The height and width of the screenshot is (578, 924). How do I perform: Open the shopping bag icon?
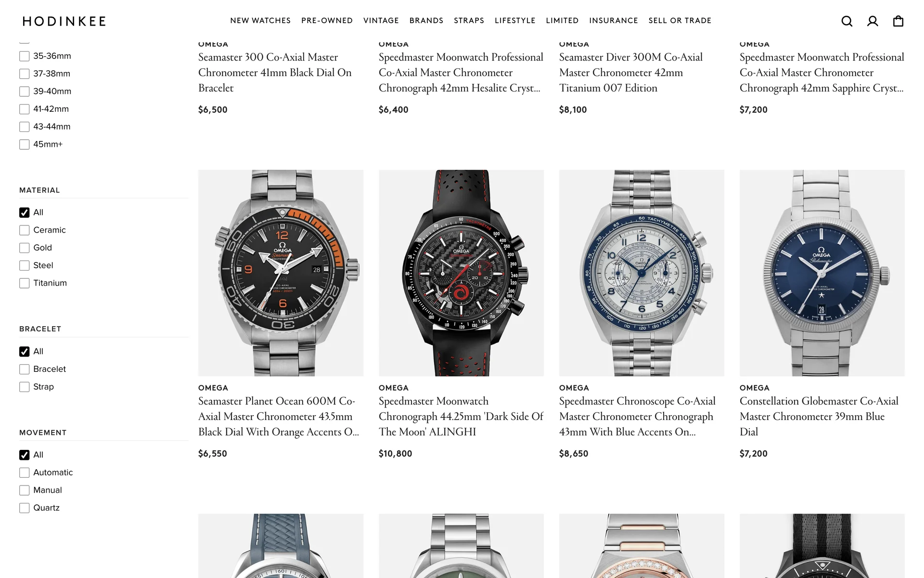click(898, 21)
